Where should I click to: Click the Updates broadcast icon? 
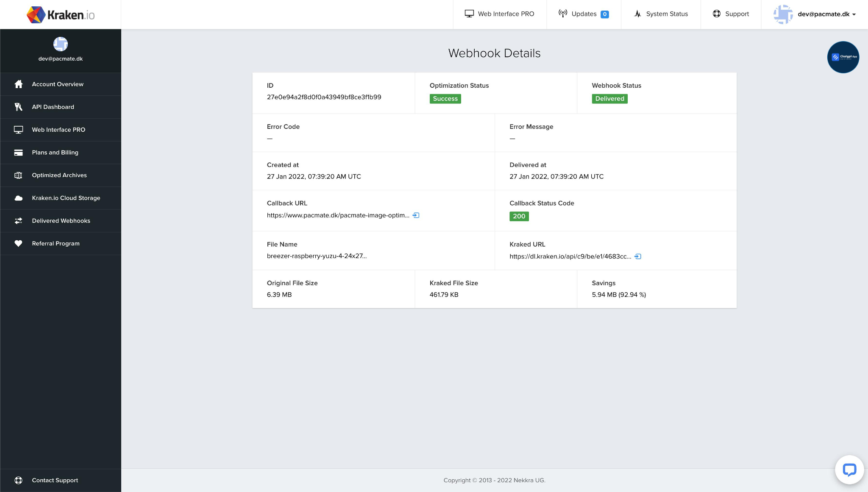(x=563, y=14)
